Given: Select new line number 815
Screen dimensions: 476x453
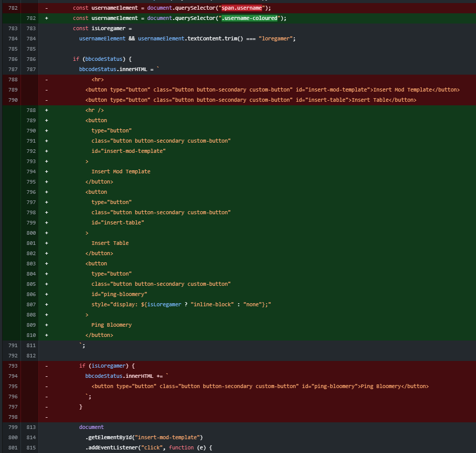Looking at the screenshot, I should click(x=31, y=448).
